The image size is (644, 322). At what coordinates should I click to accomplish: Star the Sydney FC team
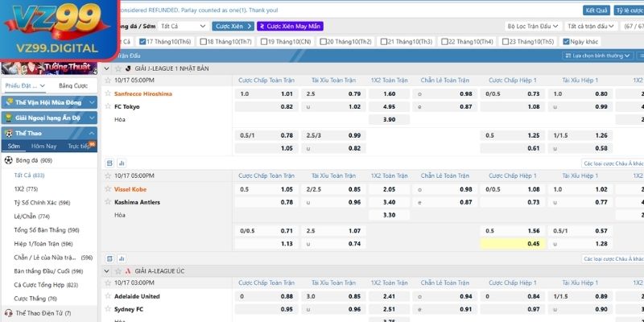pos(108,309)
